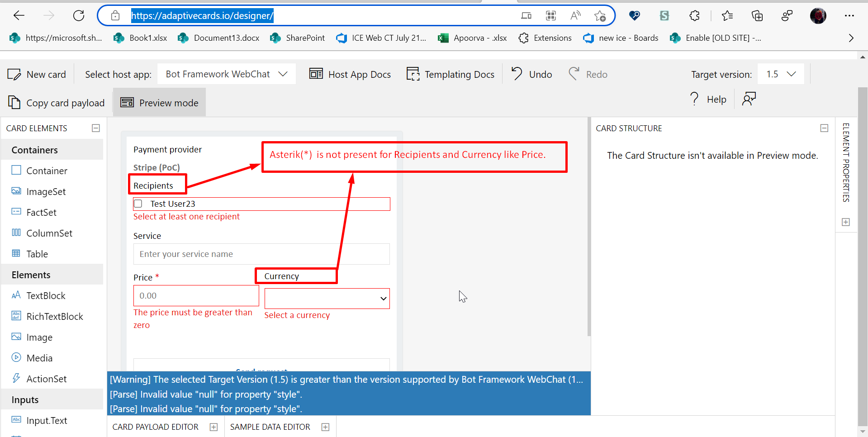Expand the Card Payload Editor
Image resolution: width=868 pixels, height=437 pixels.
[x=214, y=427]
